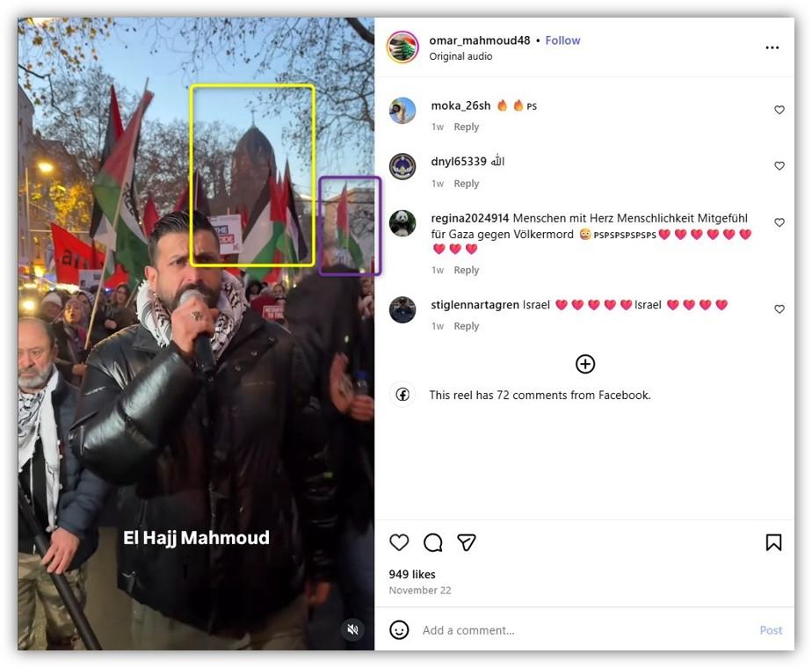View the 949 likes list
The image size is (812, 668).
[x=412, y=574]
